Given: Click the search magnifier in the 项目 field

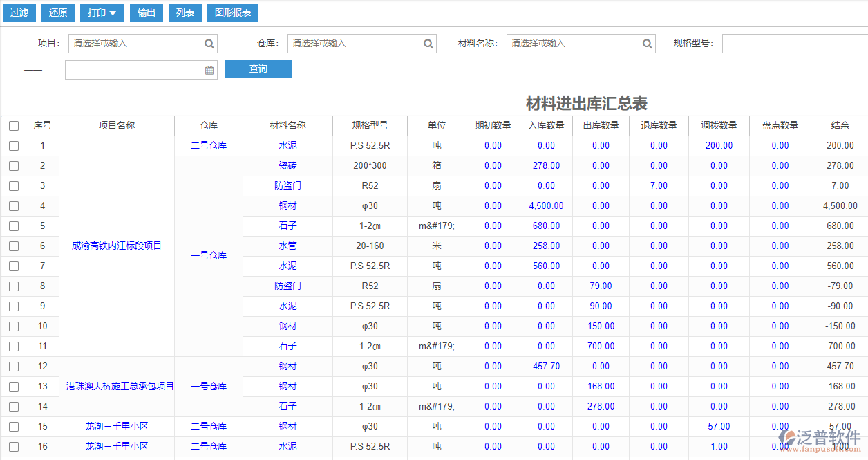Looking at the screenshot, I should click(x=209, y=43).
